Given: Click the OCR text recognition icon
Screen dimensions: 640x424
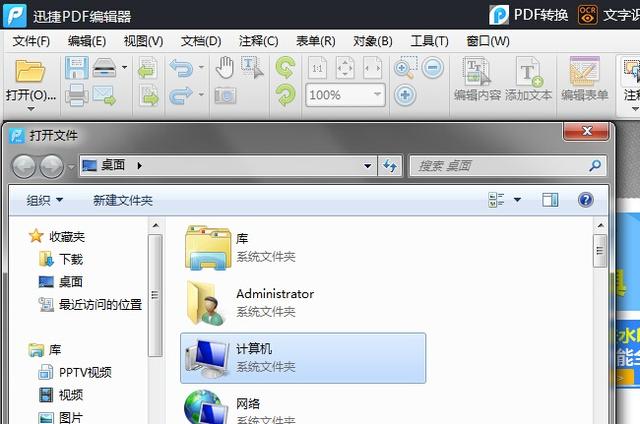Looking at the screenshot, I should coord(587,15).
